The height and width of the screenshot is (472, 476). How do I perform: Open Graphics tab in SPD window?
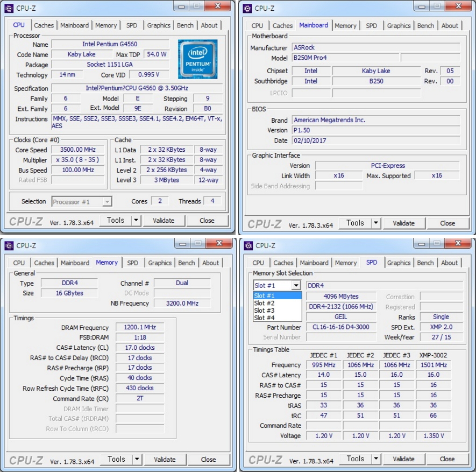click(399, 263)
